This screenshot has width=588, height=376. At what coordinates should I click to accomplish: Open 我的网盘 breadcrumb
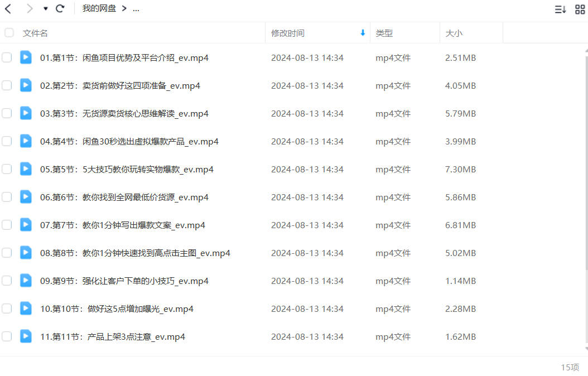point(99,8)
